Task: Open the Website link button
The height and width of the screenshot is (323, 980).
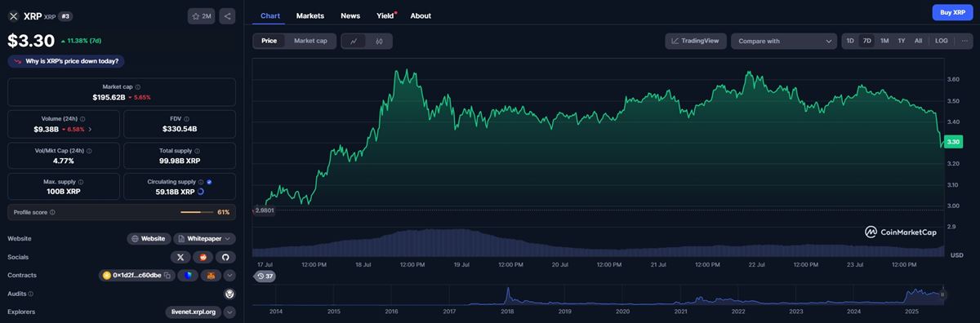Action: point(149,239)
